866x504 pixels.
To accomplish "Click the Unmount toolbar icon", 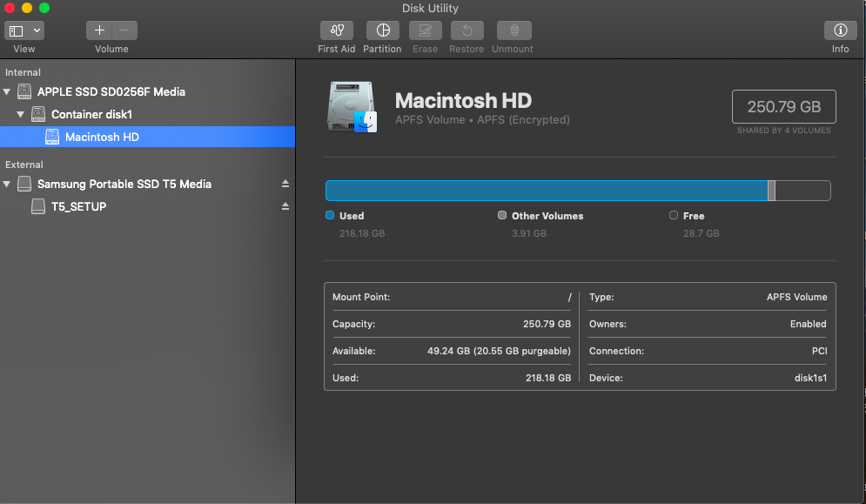I will (x=514, y=30).
